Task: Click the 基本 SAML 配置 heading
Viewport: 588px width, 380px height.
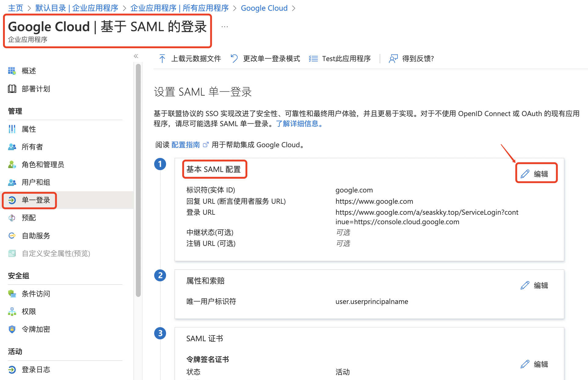Action: (214, 169)
